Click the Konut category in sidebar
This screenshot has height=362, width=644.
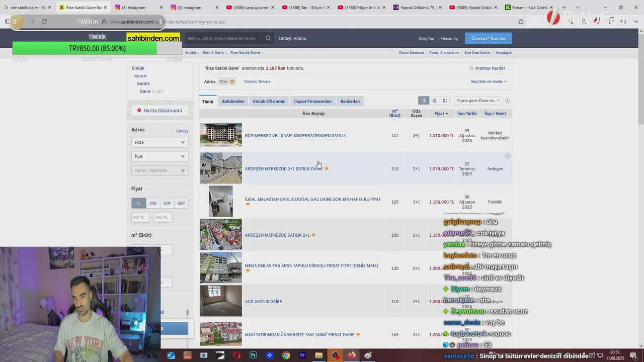click(140, 76)
